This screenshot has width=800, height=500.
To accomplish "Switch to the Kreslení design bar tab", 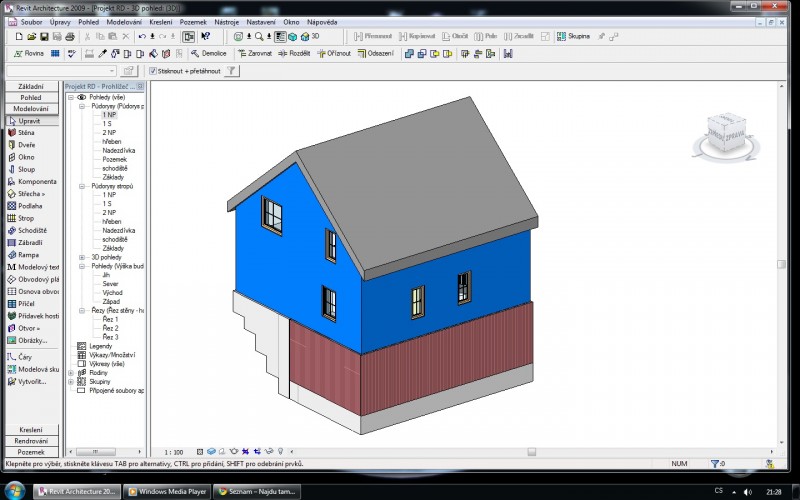I will 31,429.
